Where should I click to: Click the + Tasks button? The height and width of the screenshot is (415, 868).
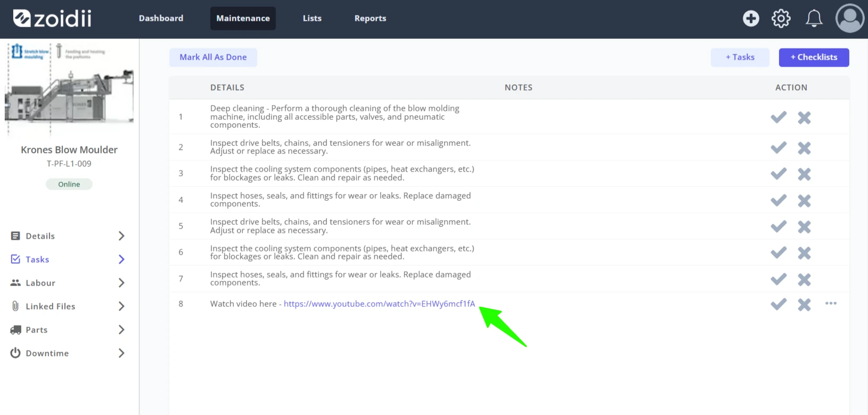[x=740, y=58]
